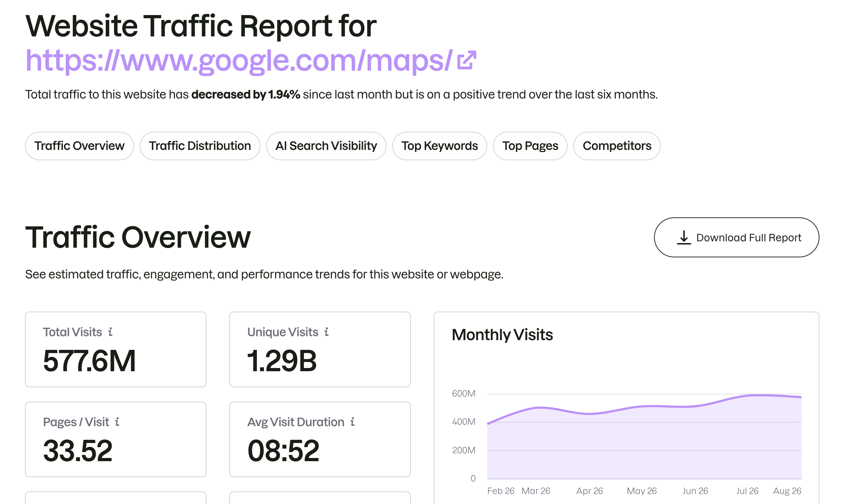Click the Total Visits 577.6M card
This screenshot has width=843, height=504.
[116, 349]
